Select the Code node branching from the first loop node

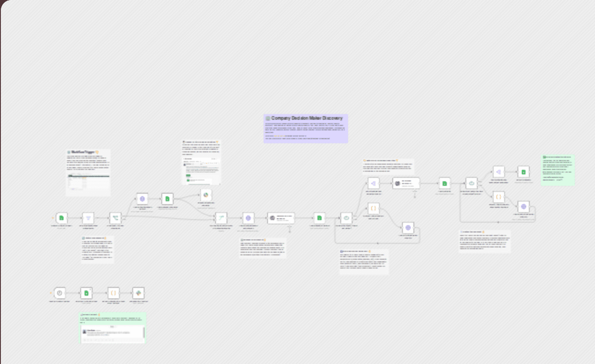pyautogui.click(x=373, y=208)
